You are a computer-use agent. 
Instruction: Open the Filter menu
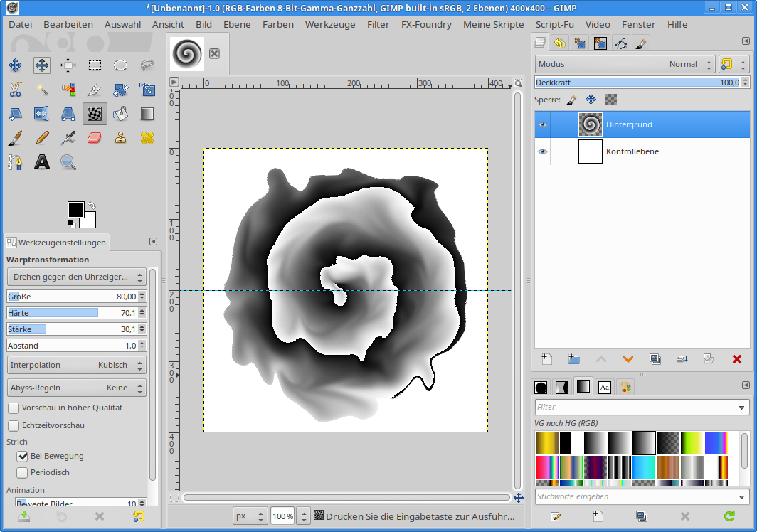coord(378,24)
